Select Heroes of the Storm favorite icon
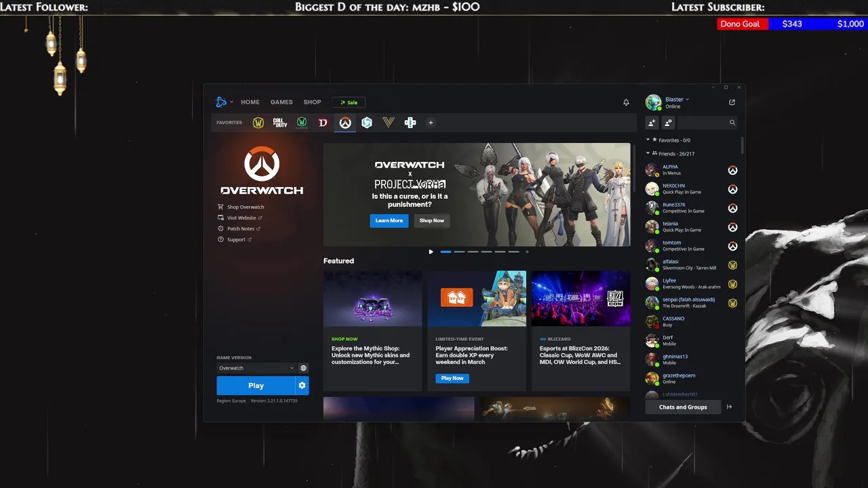This screenshot has width=868, height=488. (367, 123)
